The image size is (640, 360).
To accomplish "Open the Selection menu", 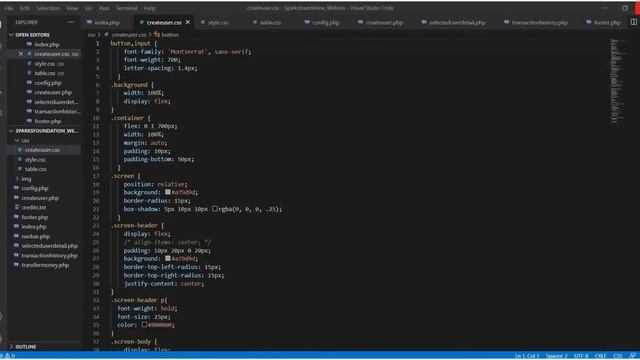I will tap(48, 8).
